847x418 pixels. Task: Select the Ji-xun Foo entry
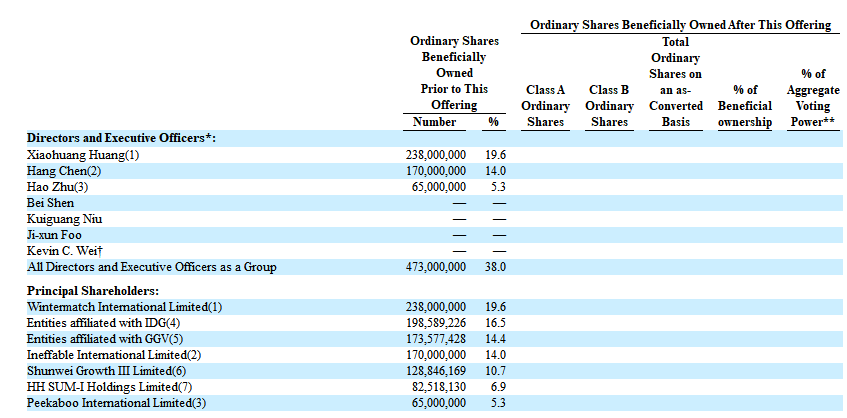point(56,235)
